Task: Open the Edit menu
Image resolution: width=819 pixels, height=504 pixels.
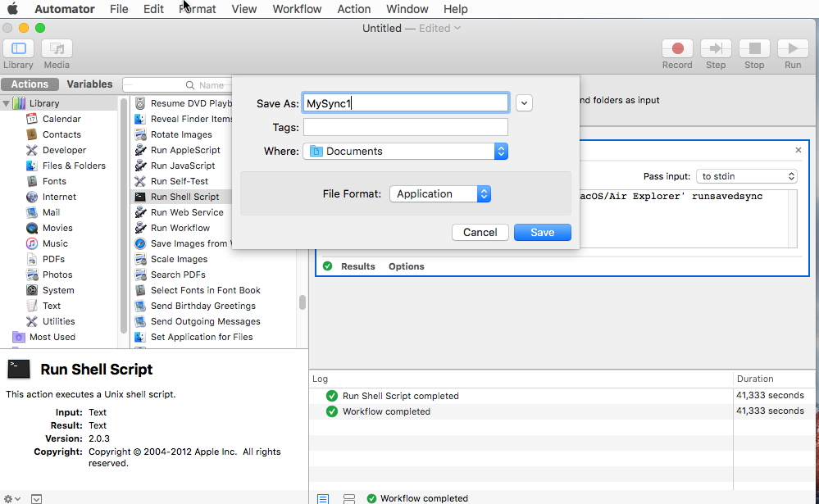Action: click(153, 9)
